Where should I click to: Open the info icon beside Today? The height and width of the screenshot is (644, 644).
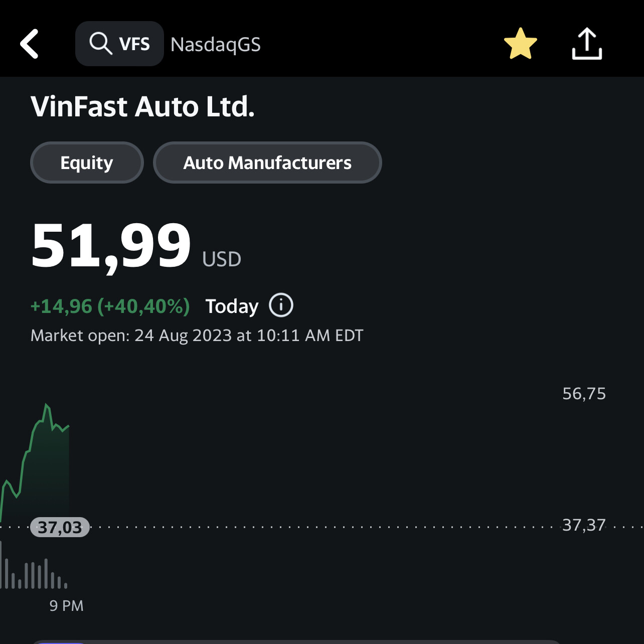tap(281, 305)
